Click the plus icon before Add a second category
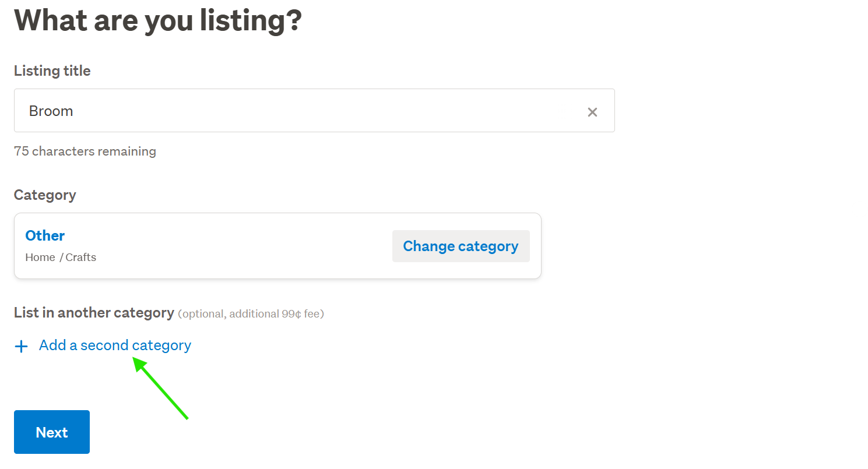The image size is (868, 469). [22, 347]
